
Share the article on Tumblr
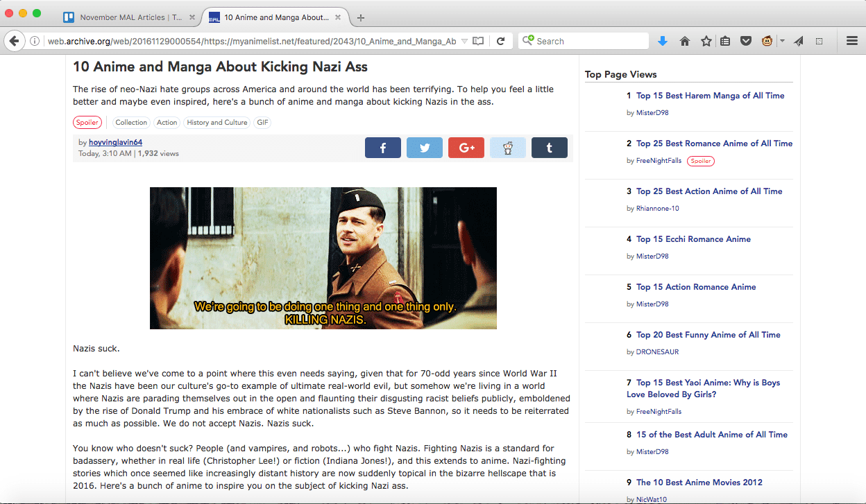[x=549, y=148]
